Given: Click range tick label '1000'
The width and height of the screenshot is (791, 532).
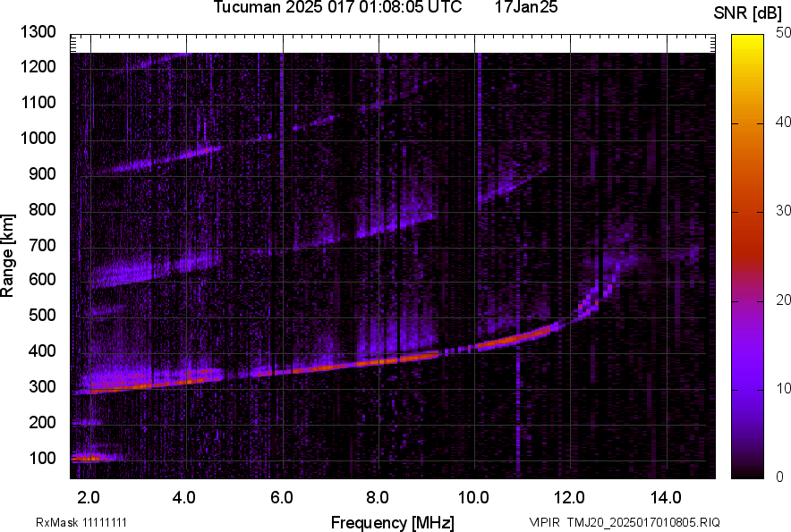Looking at the screenshot, I should pos(38,138).
